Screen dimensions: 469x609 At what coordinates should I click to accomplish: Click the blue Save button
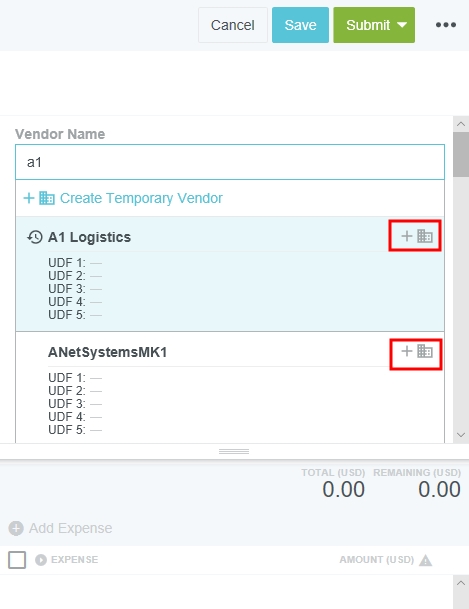[300, 25]
